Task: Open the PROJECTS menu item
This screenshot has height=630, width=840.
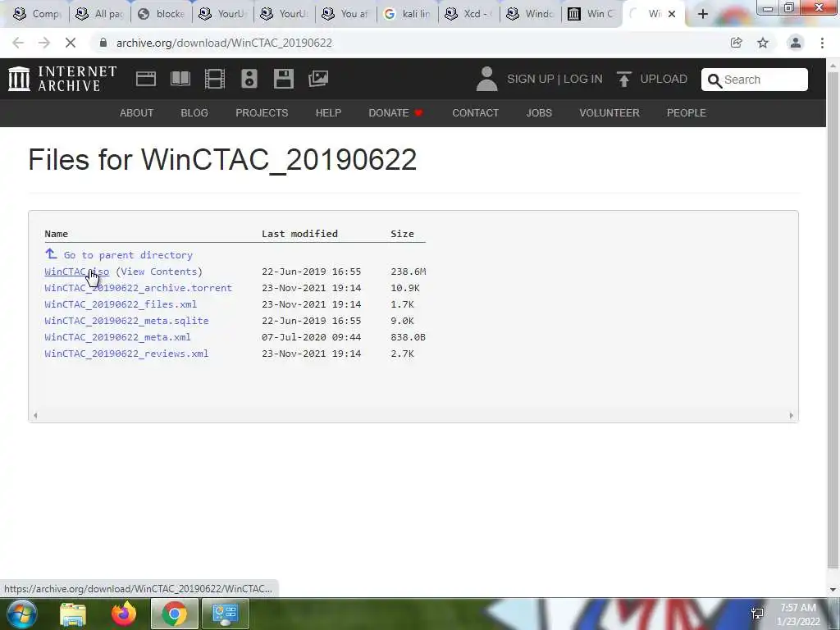Action: (262, 113)
